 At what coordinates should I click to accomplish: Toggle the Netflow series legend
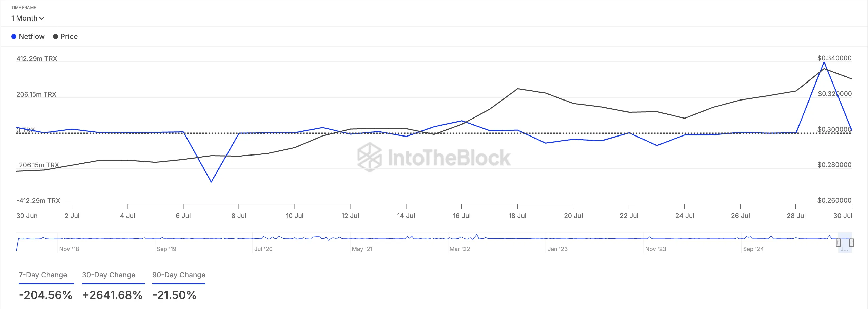28,36
